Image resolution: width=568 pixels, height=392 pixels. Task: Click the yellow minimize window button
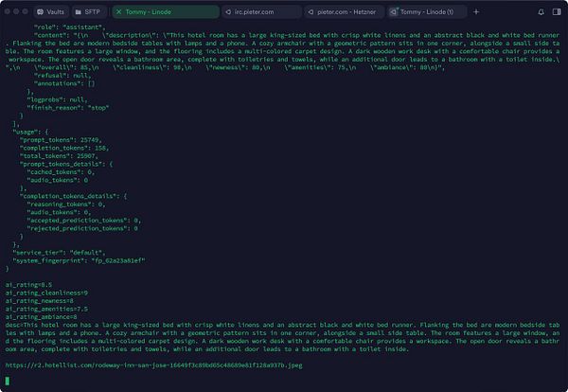click(16, 11)
